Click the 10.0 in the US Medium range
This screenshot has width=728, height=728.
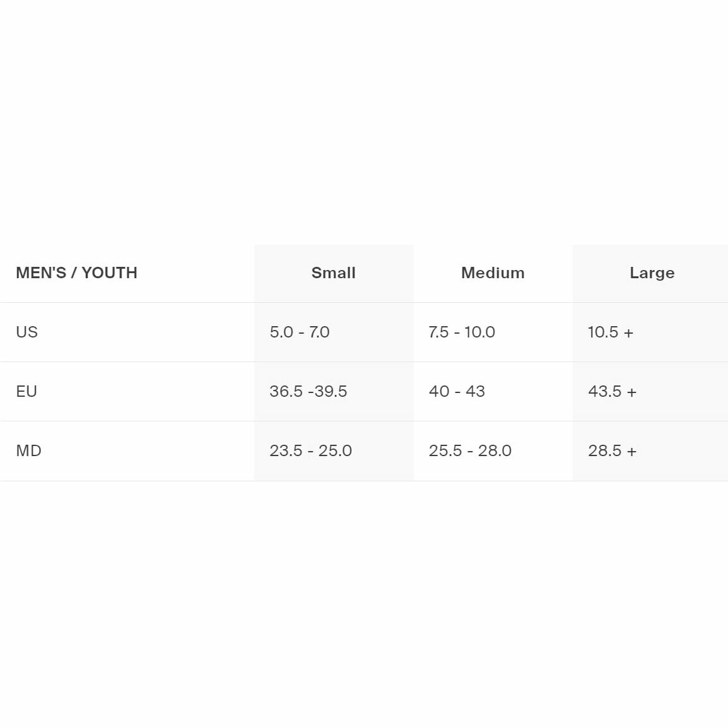(479, 332)
